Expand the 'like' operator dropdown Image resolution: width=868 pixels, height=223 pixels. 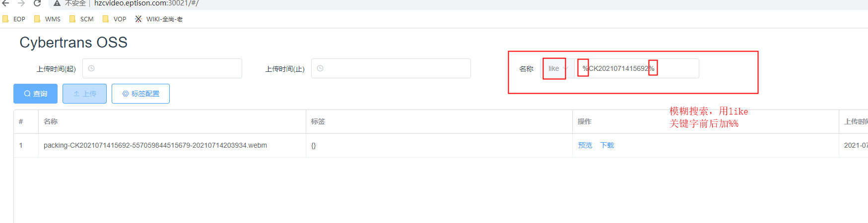point(557,68)
